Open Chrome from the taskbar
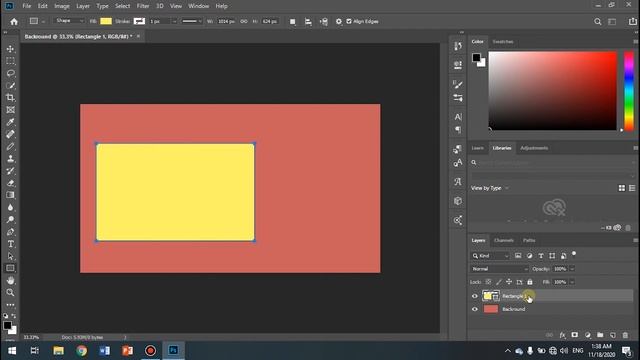The height and width of the screenshot is (360, 640). (82, 351)
